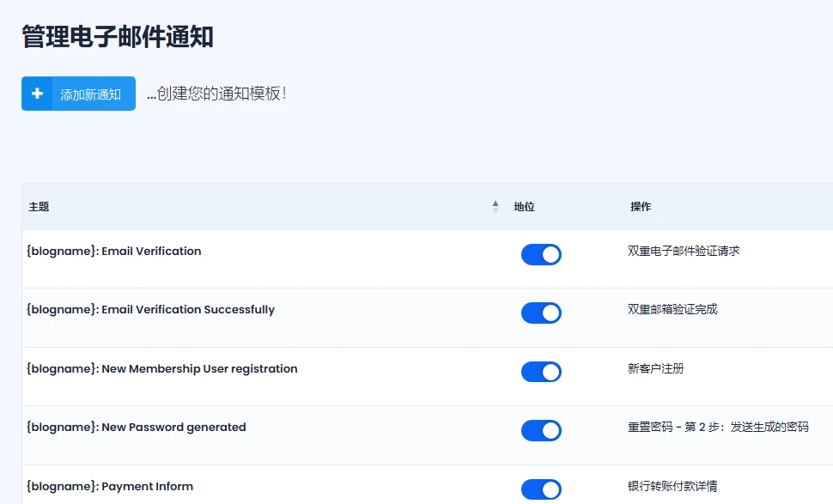833x504 pixels.
Task: Turn off the New Password generated notification
Action: point(541,428)
